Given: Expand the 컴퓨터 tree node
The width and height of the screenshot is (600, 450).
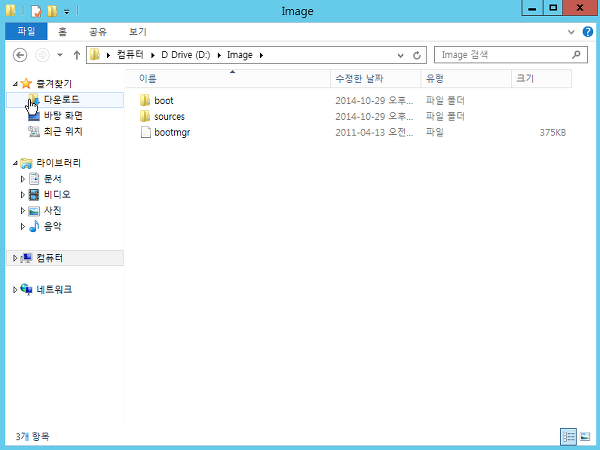Looking at the screenshot, I should point(15,258).
